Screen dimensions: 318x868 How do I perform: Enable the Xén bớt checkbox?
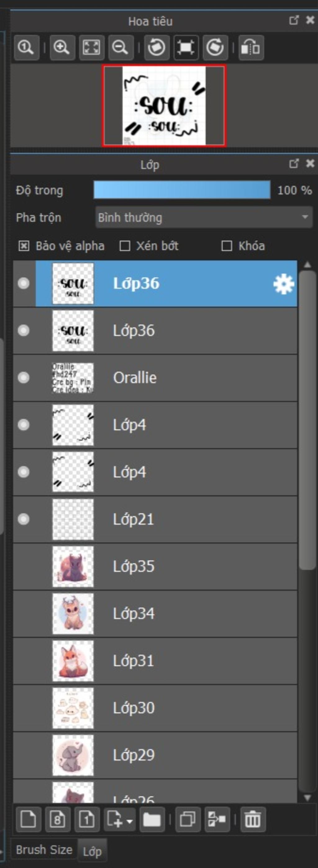pyautogui.click(x=125, y=246)
